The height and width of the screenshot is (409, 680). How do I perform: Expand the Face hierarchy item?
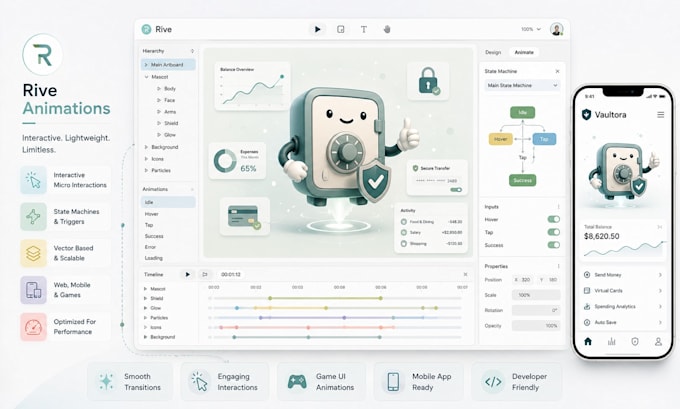point(159,100)
